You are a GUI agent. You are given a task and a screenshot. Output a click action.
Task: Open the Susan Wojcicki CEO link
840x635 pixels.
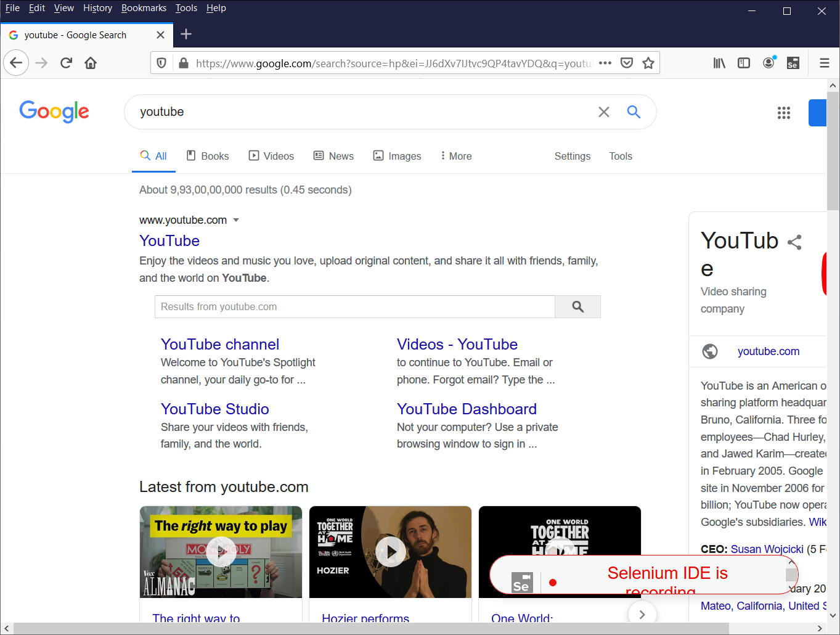[x=767, y=549]
